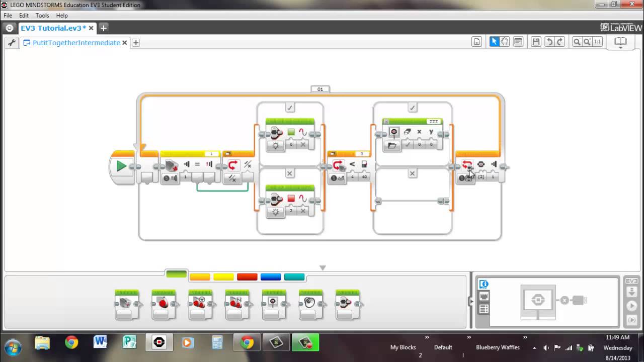Save the project with the floppy icon
The image size is (644, 362).
(536, 42)
